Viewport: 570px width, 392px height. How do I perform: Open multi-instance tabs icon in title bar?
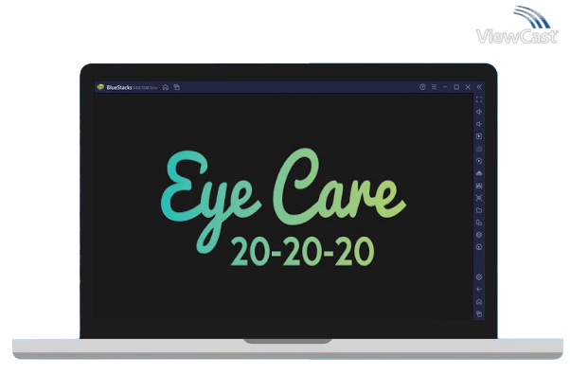coord(177,87)
